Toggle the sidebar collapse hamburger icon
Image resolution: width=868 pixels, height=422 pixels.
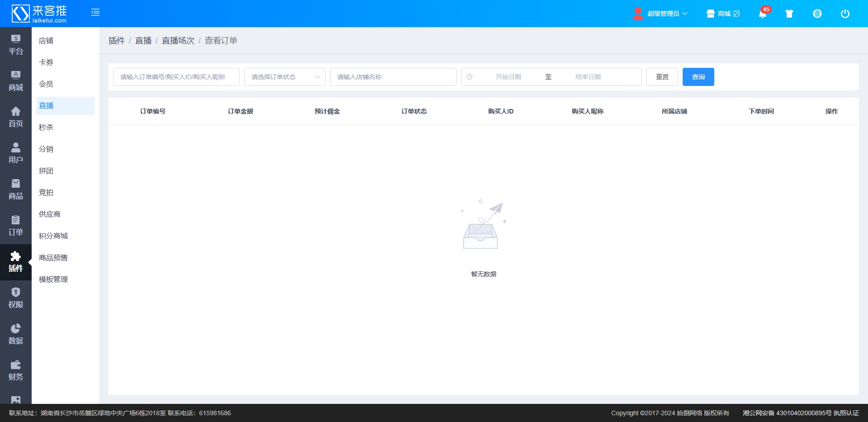pyautogui.click(x=95, y=13)
